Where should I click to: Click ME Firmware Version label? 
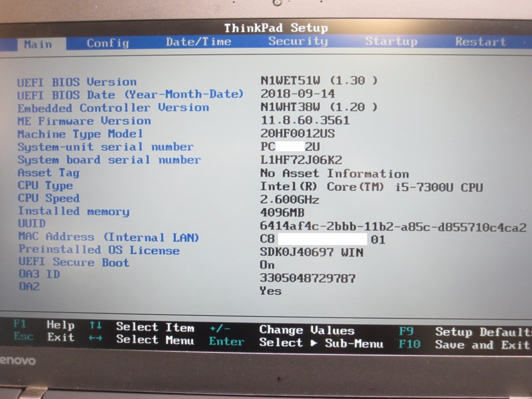[x=85, y=121]
